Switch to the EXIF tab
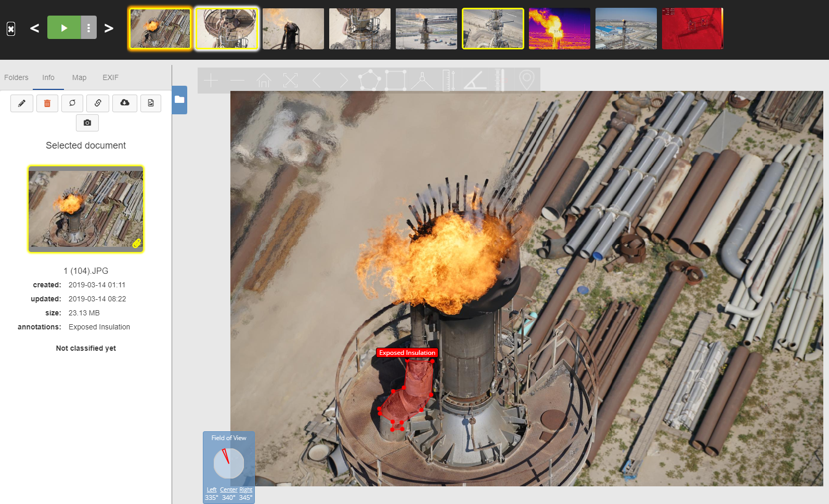Viewport: 829px width, 504px height. point(110,77)
